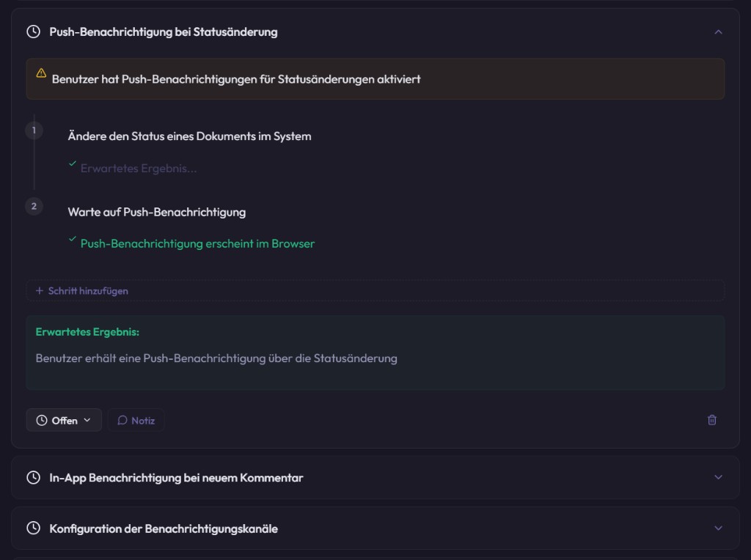This screenshot has height=560, width=751.
Task: Click the title 'Push-Benachrichtigung bei Statusänderung'
Action: (164, 32)
